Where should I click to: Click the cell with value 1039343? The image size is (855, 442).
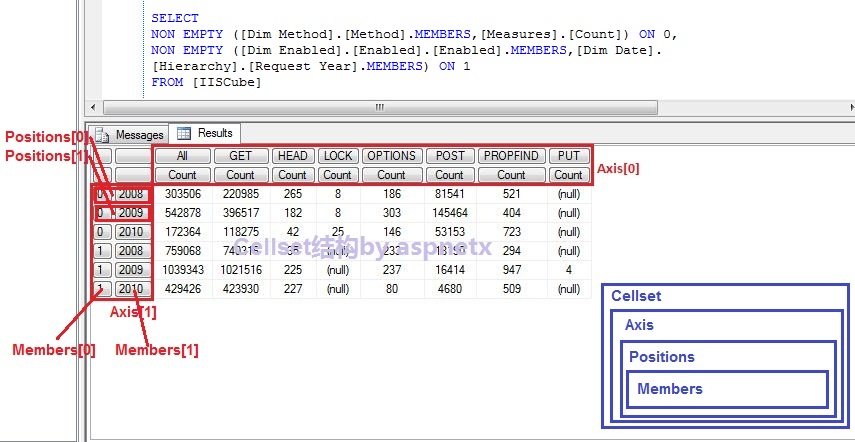point(182,270)
